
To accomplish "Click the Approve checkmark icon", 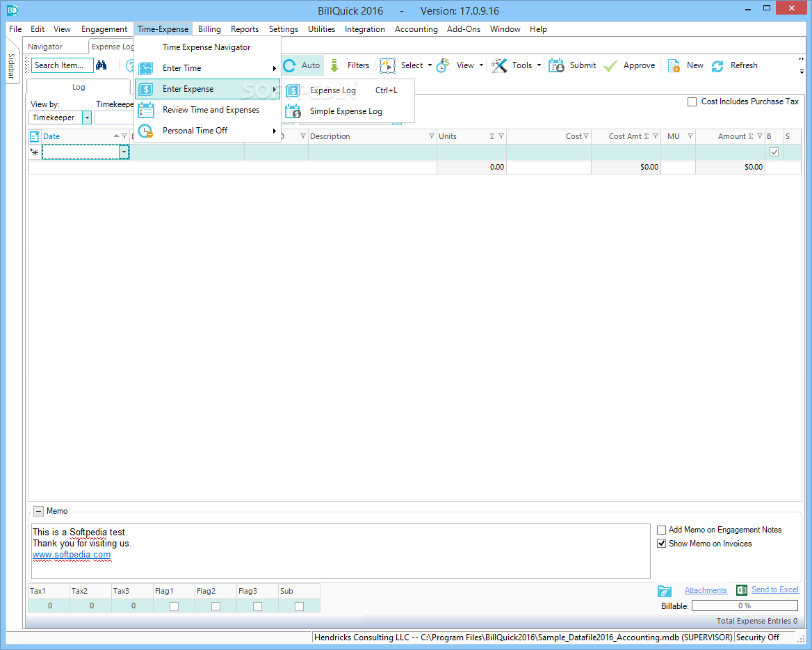I will [x=610, y=66].
